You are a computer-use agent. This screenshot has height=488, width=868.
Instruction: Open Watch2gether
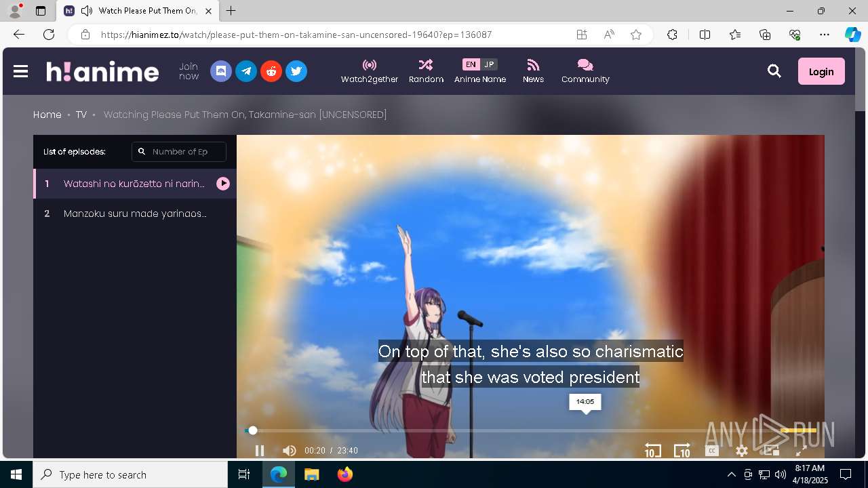(370, 71)
